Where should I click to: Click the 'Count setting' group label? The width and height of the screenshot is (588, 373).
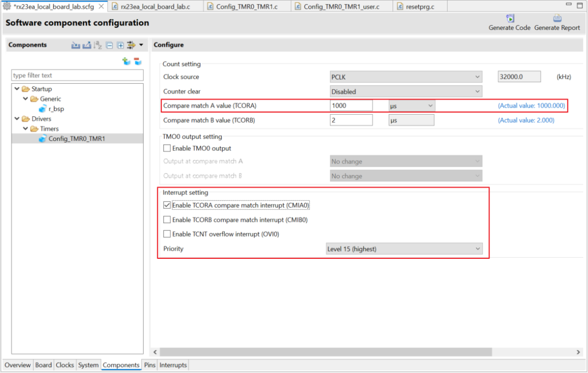coord(181,64)
